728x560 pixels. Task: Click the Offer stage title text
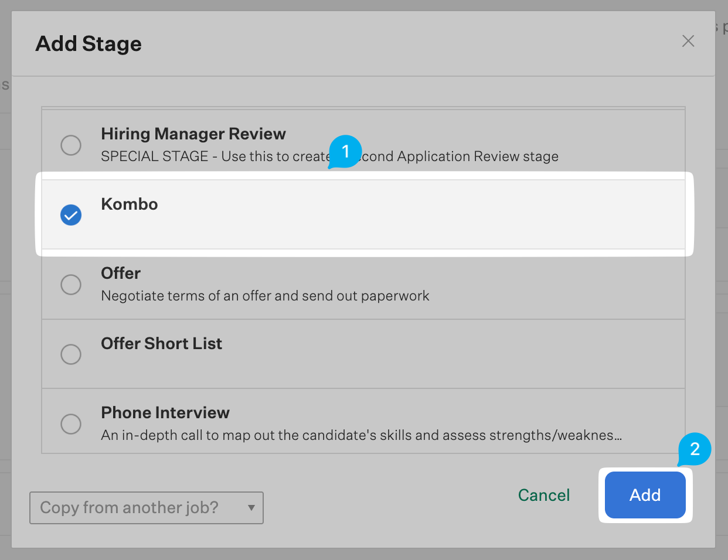[121, 274]
